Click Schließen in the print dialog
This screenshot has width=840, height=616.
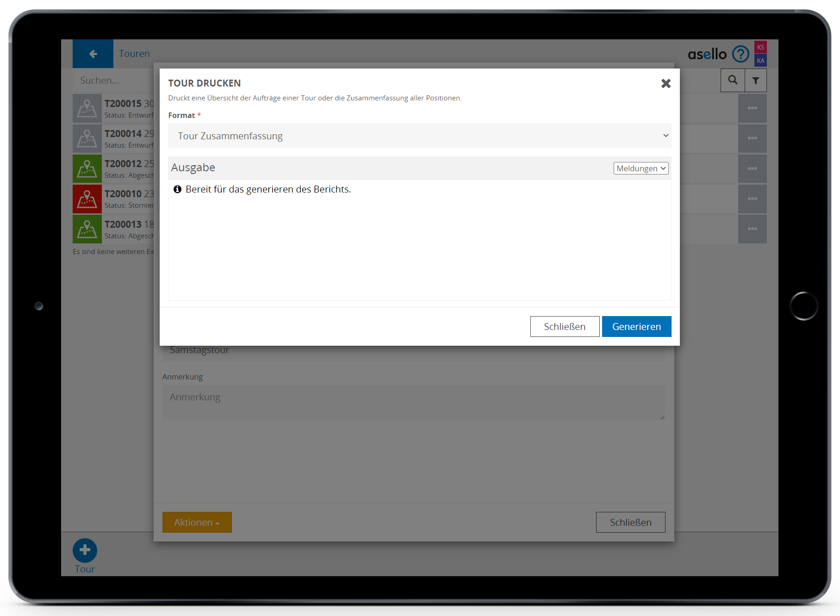[565, 326]
